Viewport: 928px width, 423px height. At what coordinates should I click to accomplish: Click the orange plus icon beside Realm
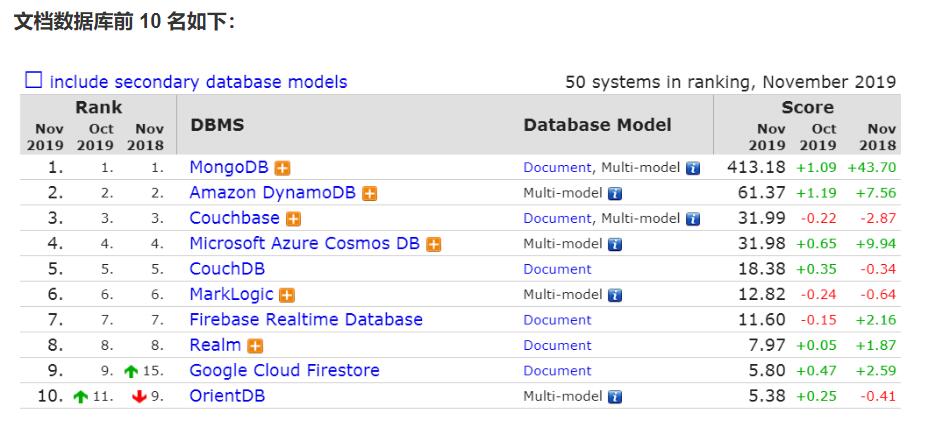(255, 347)
